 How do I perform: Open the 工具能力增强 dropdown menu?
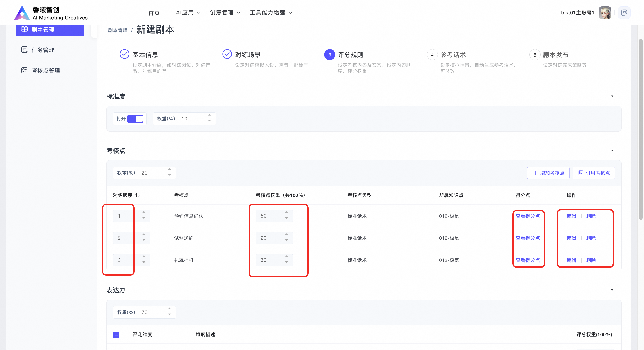(271, 13)
